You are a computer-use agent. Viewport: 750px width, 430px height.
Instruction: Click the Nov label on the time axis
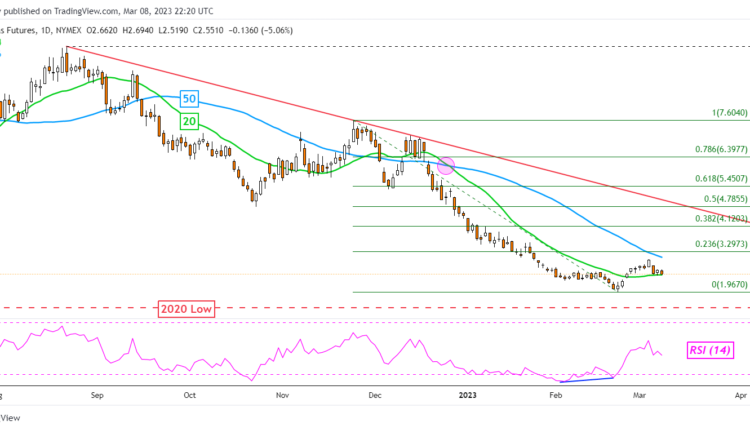pos(283,395)
